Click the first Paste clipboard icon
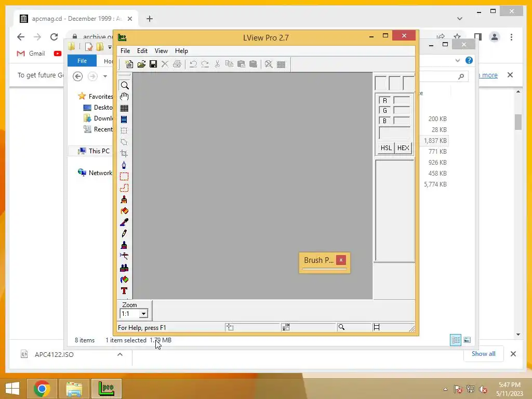 click(x=241, y=64)
